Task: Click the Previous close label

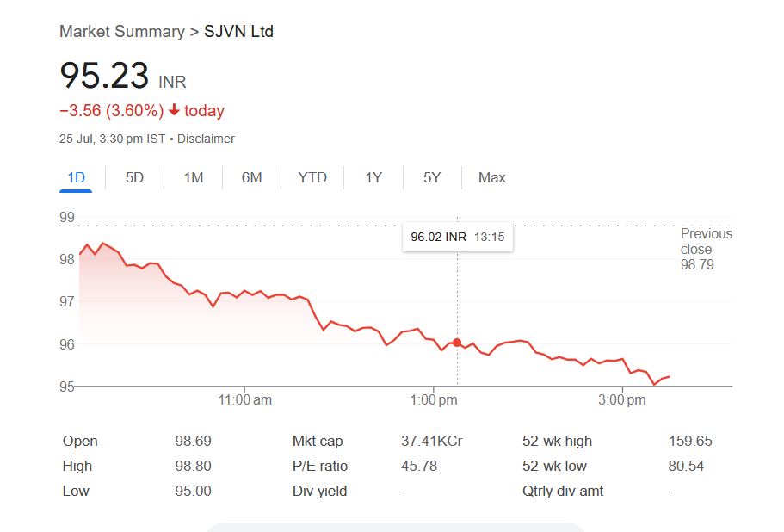Action: [706, 241]
